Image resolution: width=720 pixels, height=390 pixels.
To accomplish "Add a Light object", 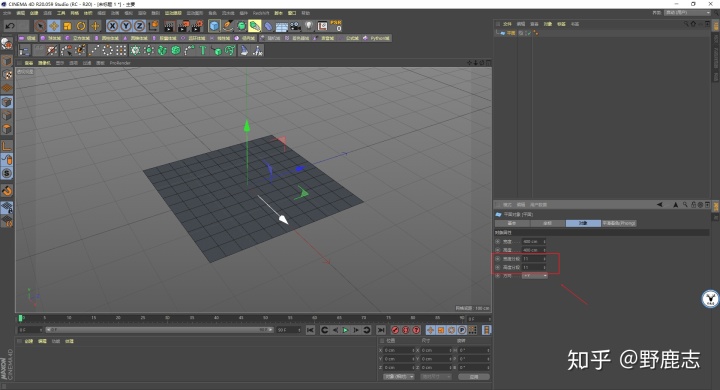I will click(x=309, y=26).
